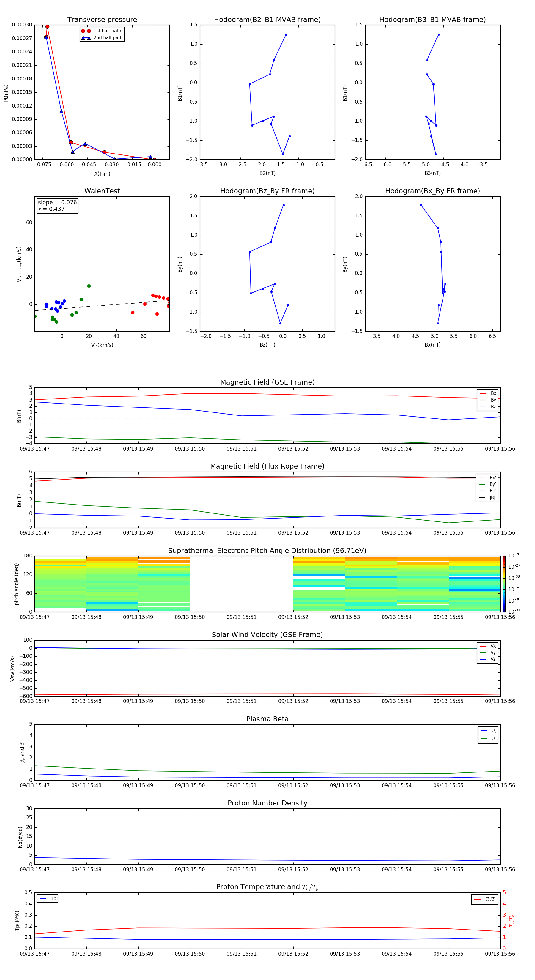
Task: Click the 'Tp(10^6K)' y-axis label
Action: 18,921
